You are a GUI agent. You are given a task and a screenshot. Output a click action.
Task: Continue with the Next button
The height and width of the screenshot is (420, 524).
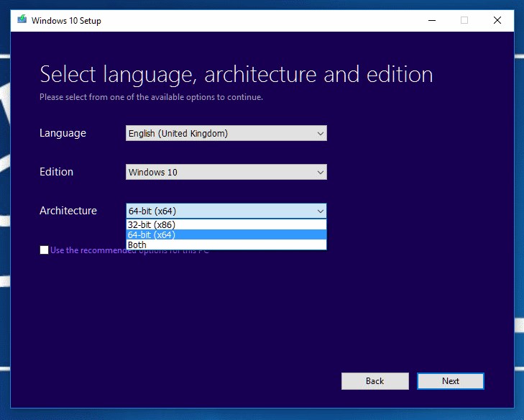tap(451, 381)
